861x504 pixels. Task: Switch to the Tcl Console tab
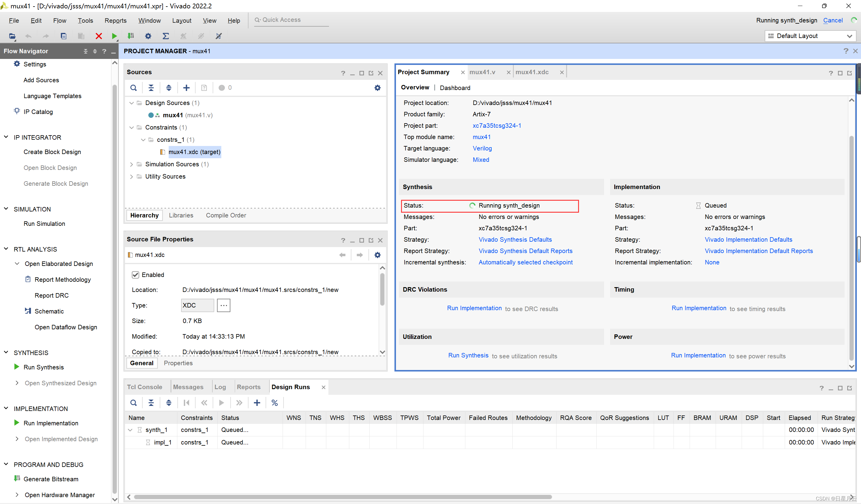(x=144, y=387)
